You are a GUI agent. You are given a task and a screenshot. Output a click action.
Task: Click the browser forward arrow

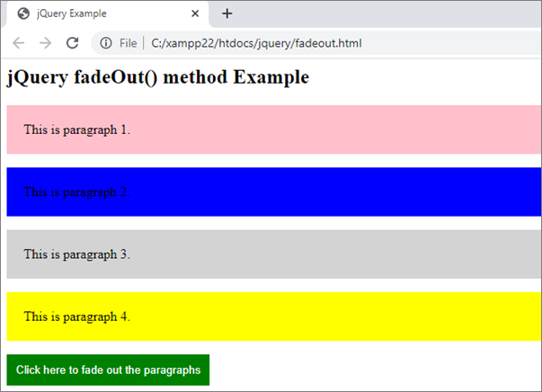tap(45, 43)
